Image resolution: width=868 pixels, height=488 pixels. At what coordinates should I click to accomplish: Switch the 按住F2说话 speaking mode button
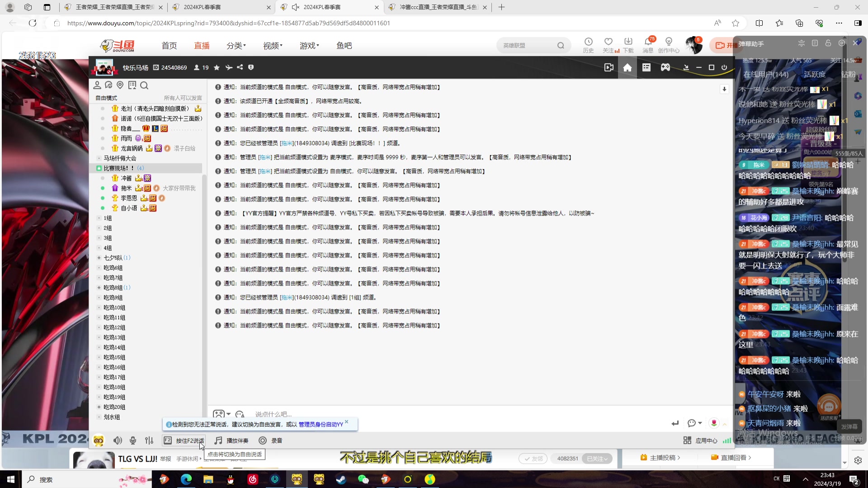184,441
